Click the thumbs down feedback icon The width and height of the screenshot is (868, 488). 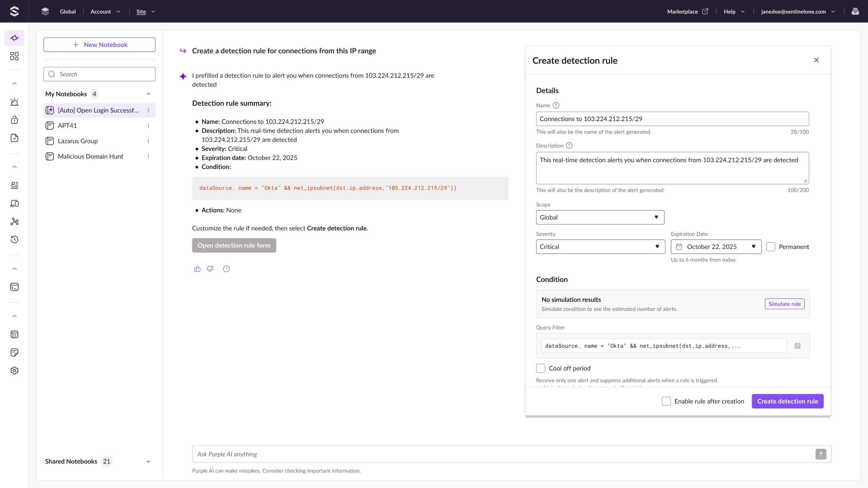point(210,269)
